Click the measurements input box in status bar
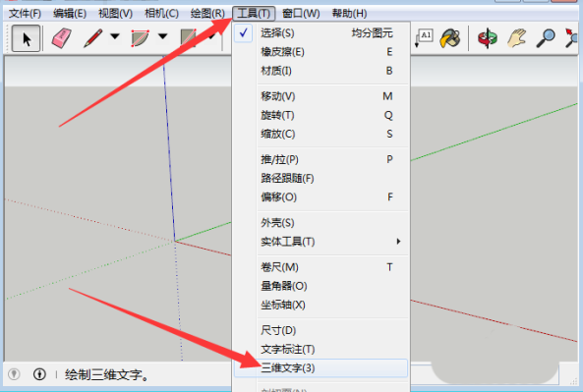Viewport: 583px width, 392px height. point(484,373)
